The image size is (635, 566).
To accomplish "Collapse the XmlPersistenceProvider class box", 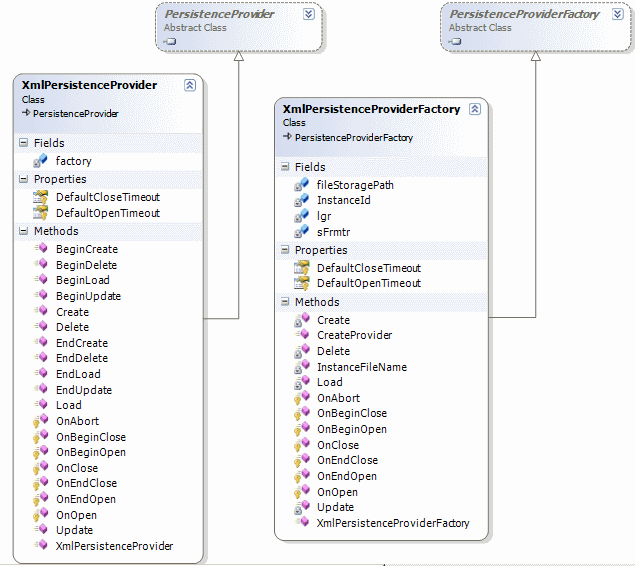I will coord(190,86).
